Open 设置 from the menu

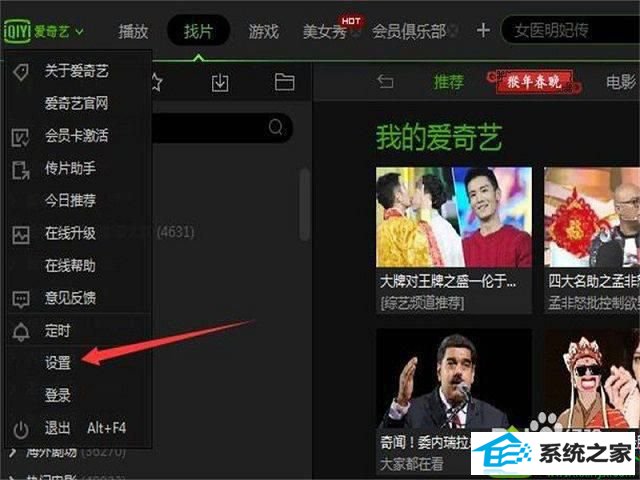pos(58,362)
